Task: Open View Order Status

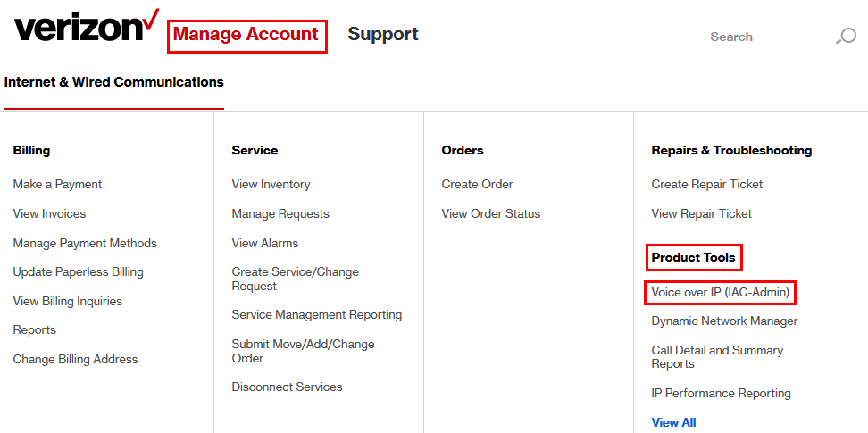Action: pyautogui.click(x=490, y=213)
